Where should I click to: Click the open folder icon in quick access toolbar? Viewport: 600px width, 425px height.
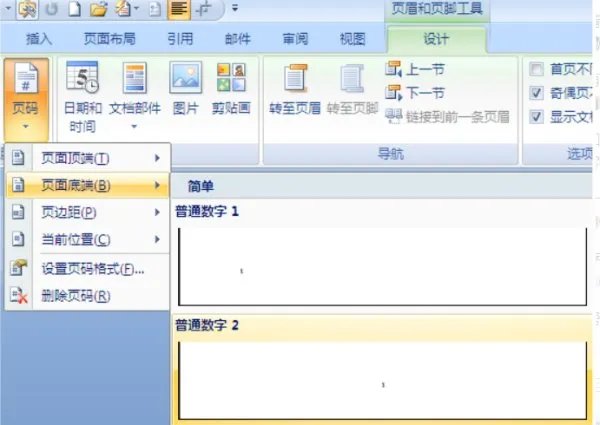click(x=99, y=9)
